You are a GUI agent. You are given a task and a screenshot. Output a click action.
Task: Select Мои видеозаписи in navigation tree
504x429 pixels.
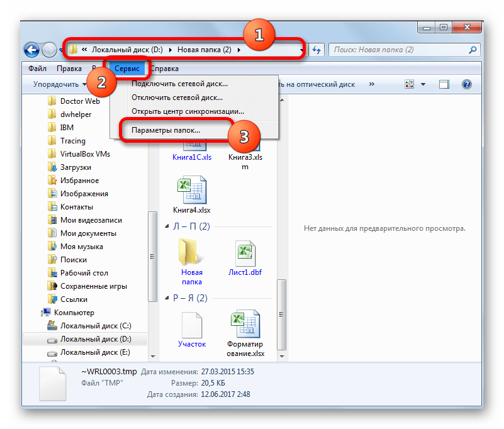coord(91,220)
